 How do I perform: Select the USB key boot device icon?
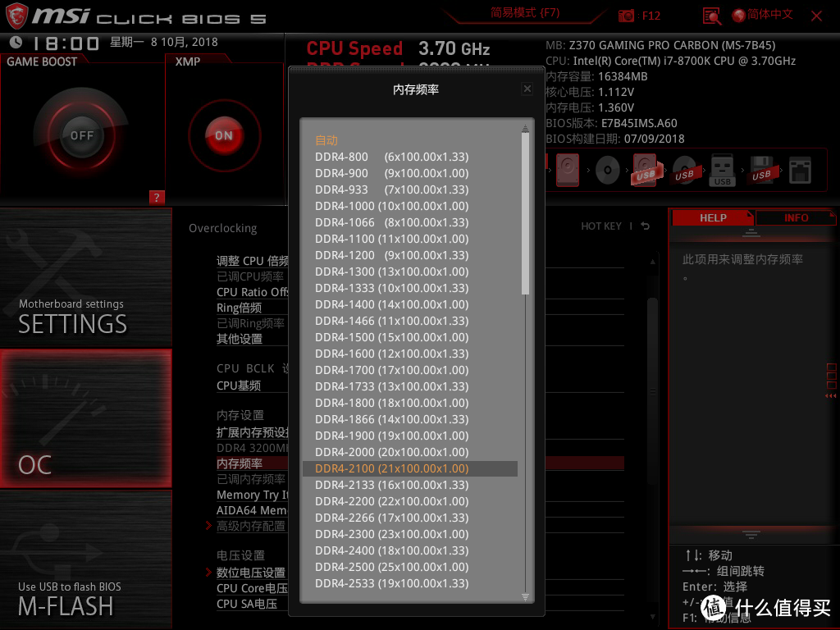point(722,171)
